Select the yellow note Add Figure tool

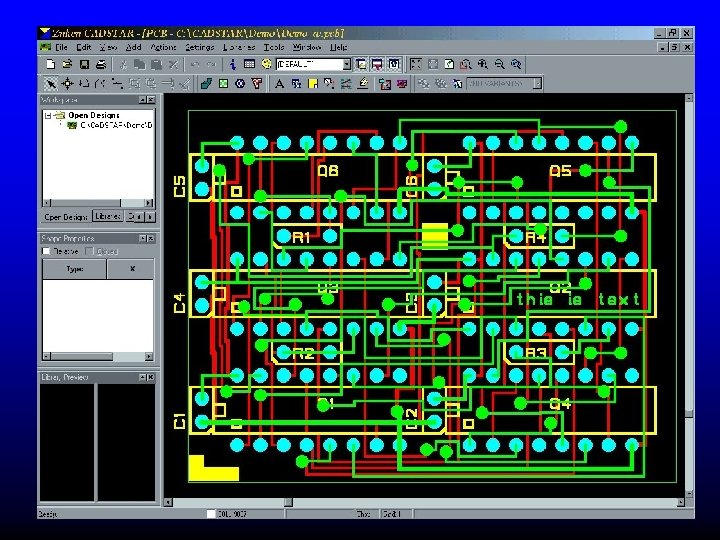coord(313,84)
